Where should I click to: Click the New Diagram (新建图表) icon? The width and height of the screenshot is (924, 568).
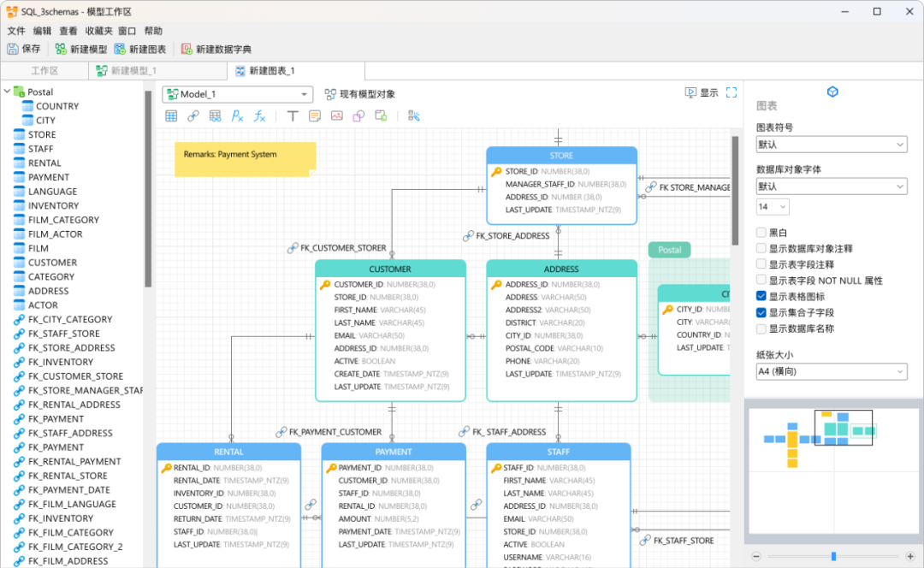121,49
